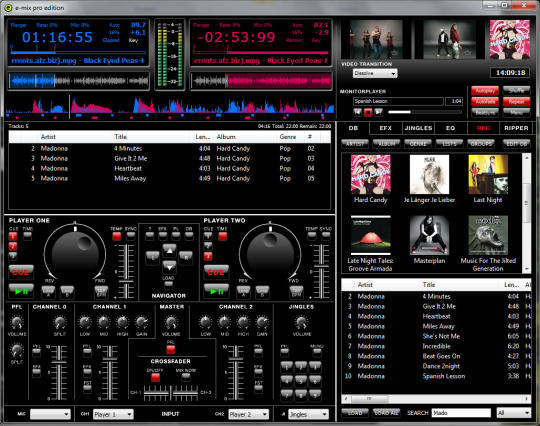Click PFL volume knob
This screenshot has width=540, height=426.
pyautogui.click(x=17, y=322)
